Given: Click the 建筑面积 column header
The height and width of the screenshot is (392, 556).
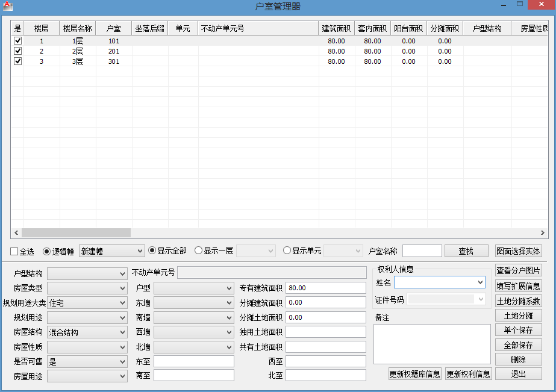Looking at the screenshot, I should coord(336,28).
